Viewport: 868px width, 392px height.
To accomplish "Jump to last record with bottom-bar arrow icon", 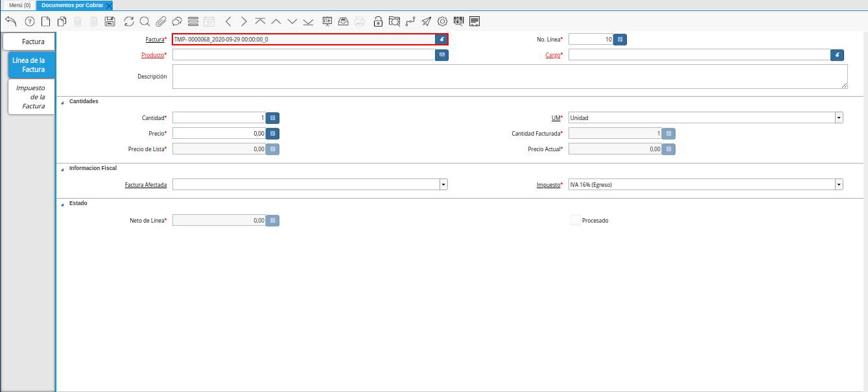I will (x=308, y=21).
